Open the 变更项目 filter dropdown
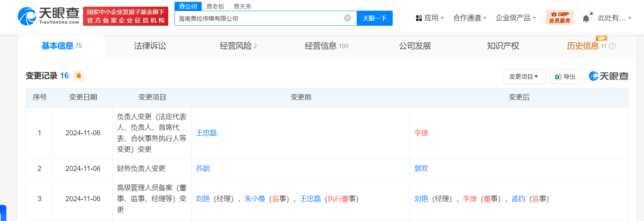Viewport: 644px width, 221px height. tap(524, 76)
